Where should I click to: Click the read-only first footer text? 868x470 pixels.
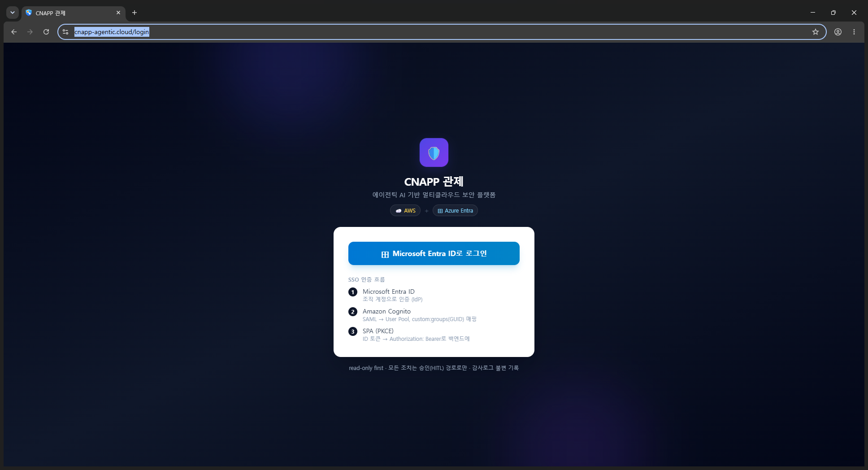[x=434, y=368]
